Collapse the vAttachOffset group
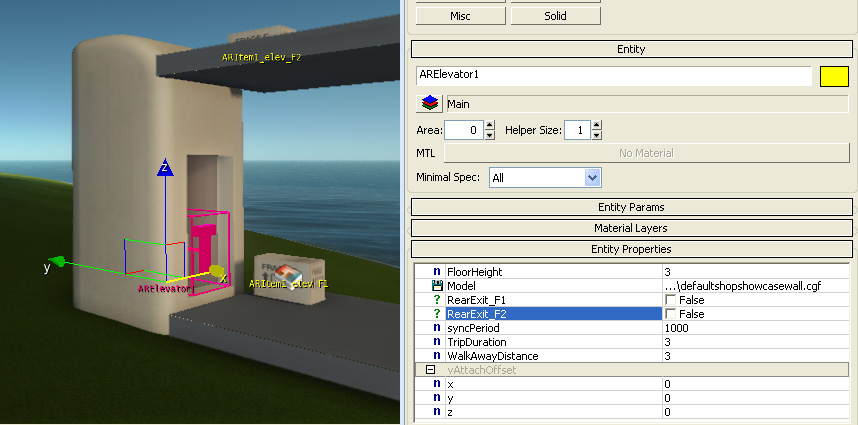The height and width of the screenshot is (425, 858). [431, 370]
